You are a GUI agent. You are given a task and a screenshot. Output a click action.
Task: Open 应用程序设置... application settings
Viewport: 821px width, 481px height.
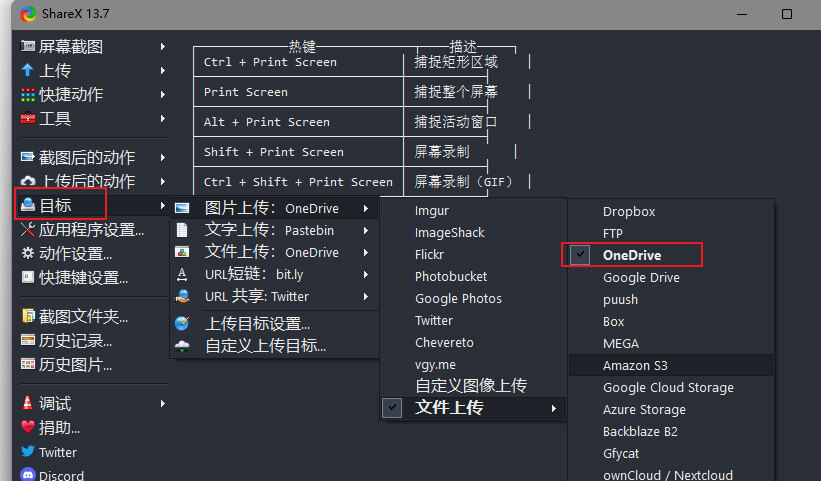pyautogui.click(x=93, y=229)
